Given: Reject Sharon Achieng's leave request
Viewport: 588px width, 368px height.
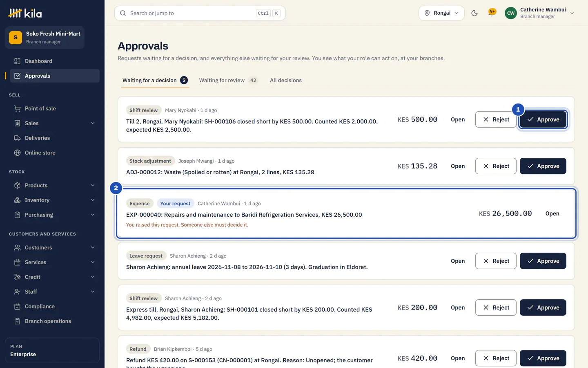Looking at the screenshot, I should point(496,261).
